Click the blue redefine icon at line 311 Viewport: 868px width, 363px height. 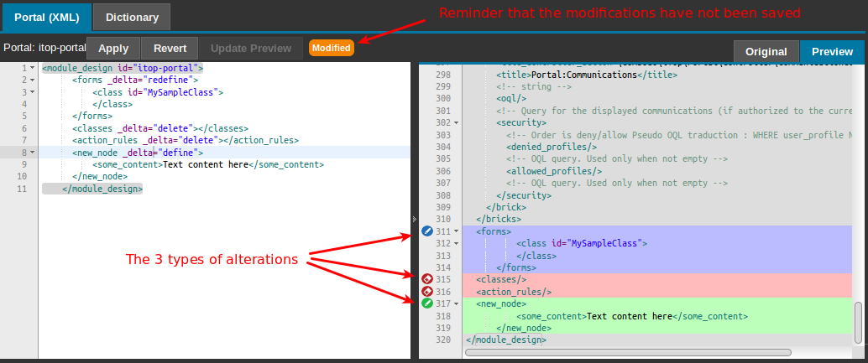427,231
